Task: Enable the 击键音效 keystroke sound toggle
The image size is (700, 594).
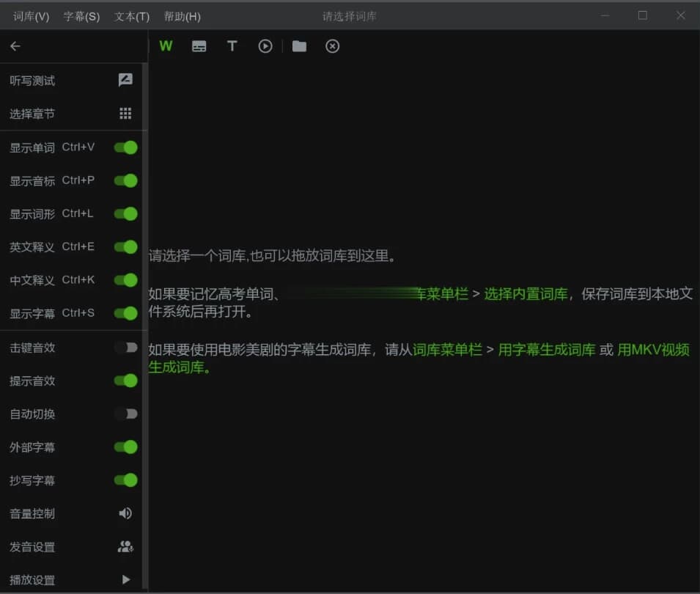Action: click(125, 347)
